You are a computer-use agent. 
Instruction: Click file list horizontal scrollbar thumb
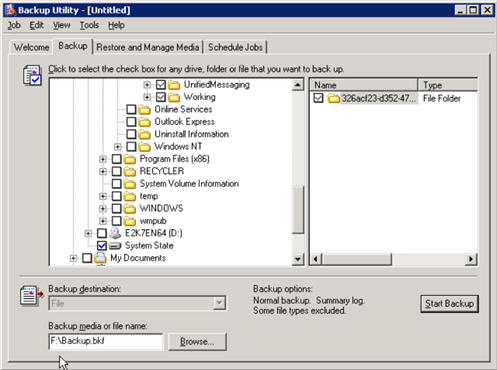click(x=357, y=259)
